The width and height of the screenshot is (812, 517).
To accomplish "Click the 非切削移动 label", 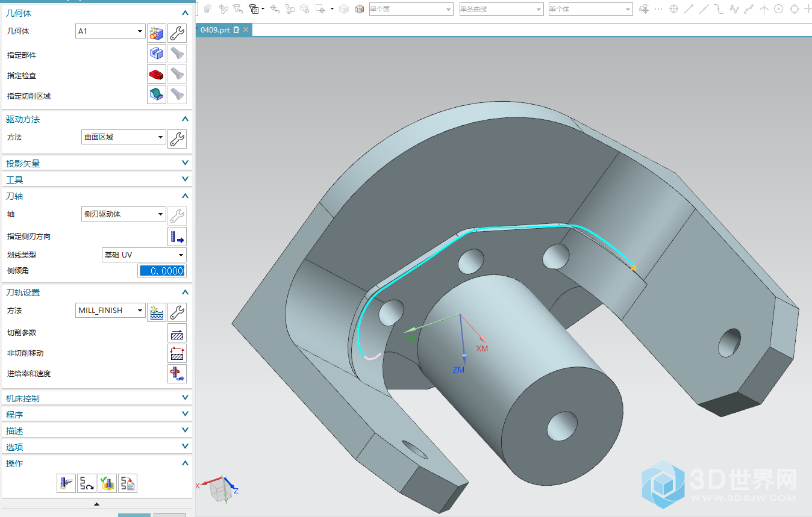I will coord(25,353).
